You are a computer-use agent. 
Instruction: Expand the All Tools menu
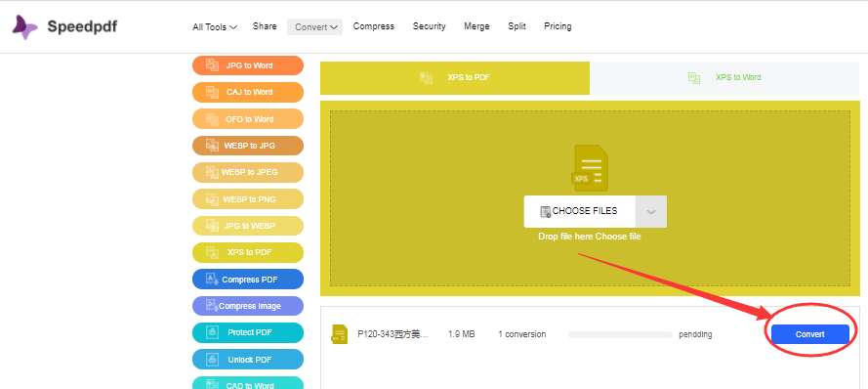[x=215, y=27]
